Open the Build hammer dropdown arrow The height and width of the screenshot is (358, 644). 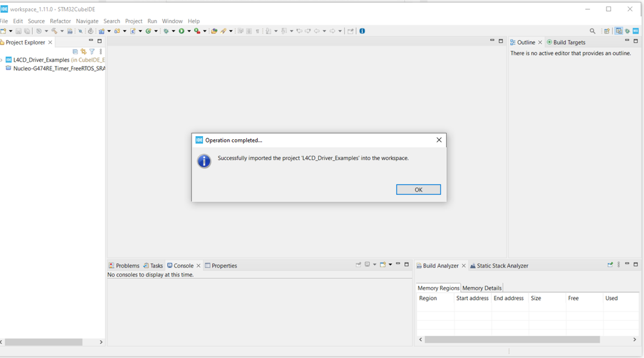(62, 31)
